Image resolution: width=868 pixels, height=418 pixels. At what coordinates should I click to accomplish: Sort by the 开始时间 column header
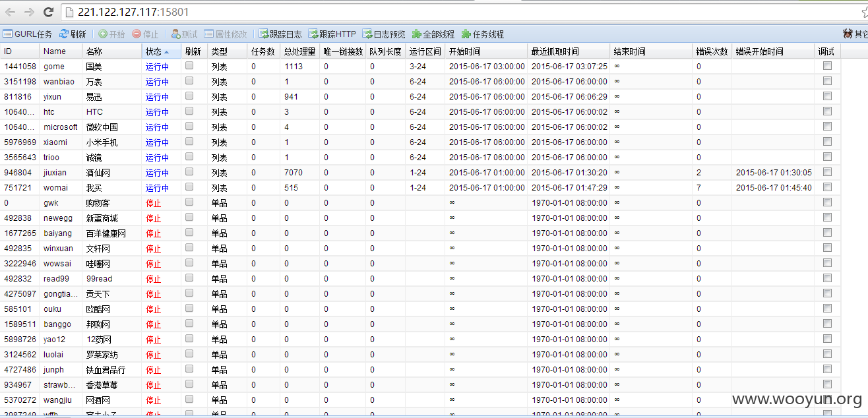pos(486,51)
